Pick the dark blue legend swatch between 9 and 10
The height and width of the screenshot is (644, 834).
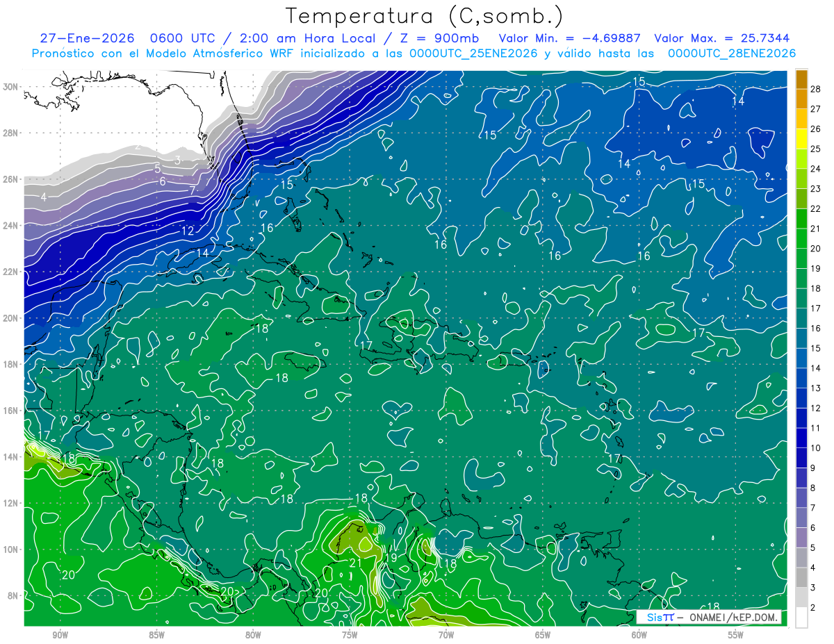pyautogui.click(x=801, y=458)
